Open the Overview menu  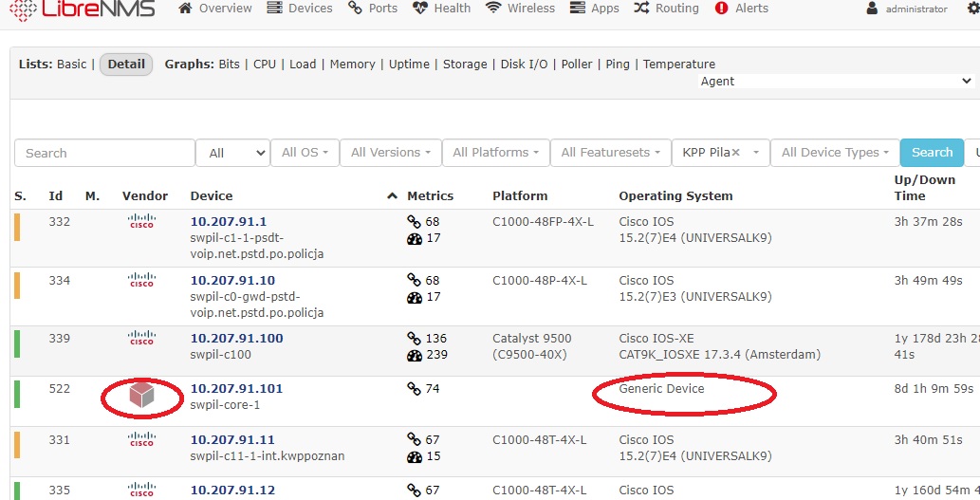point(215,9)
